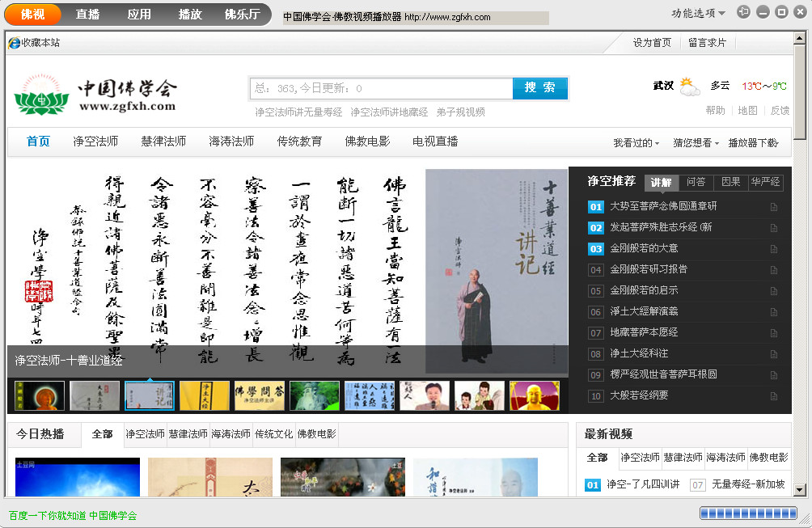812x528 pixels.
Task: Open document icon for 金刚般若的大意
Action: pos(774,249)
